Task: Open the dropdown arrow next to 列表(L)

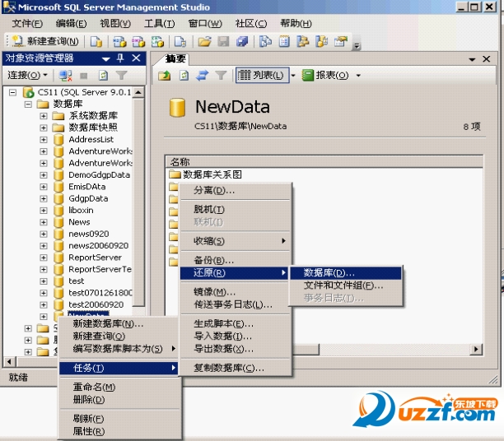Action: tap(293, 76)
